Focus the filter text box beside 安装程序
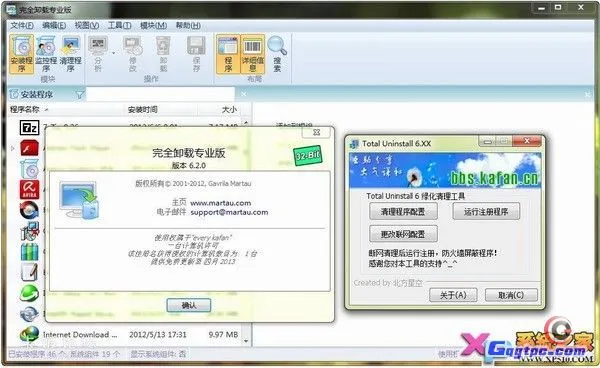Viewport: 600px width, 368px height. [x=160, y=94]
